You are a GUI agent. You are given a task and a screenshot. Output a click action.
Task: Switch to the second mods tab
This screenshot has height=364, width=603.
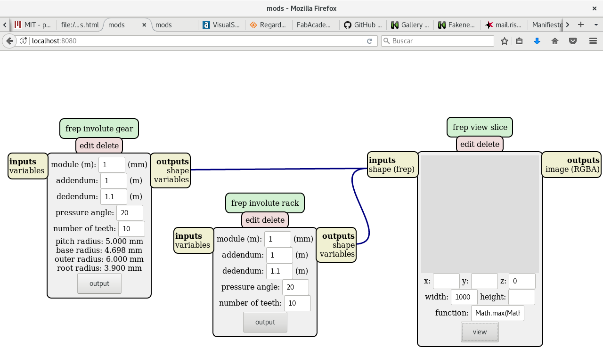175,25
